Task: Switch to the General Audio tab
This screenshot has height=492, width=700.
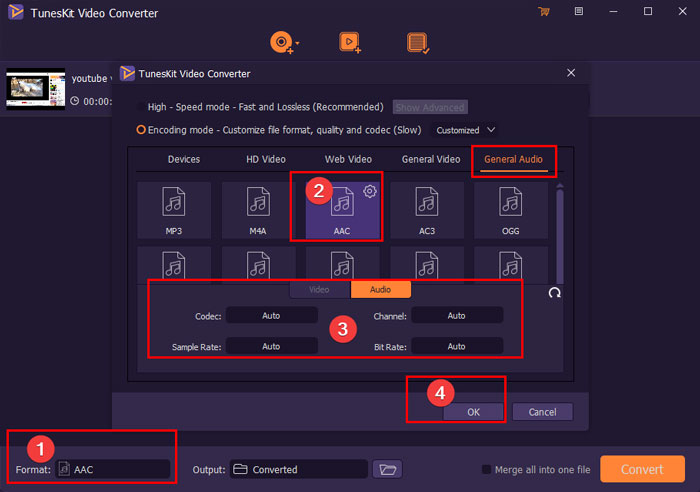Action: pos(513,159)
